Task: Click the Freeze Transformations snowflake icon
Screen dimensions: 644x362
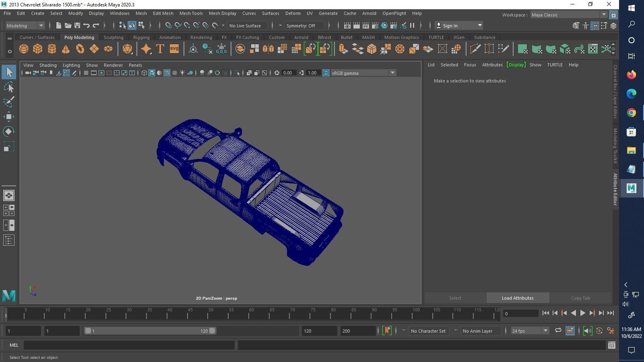Action: [x=221, y=49]
